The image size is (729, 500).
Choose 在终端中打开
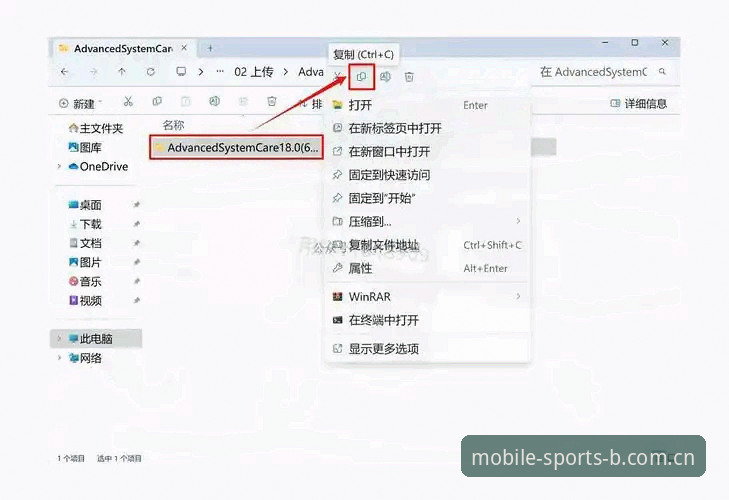tap(428, 320)
